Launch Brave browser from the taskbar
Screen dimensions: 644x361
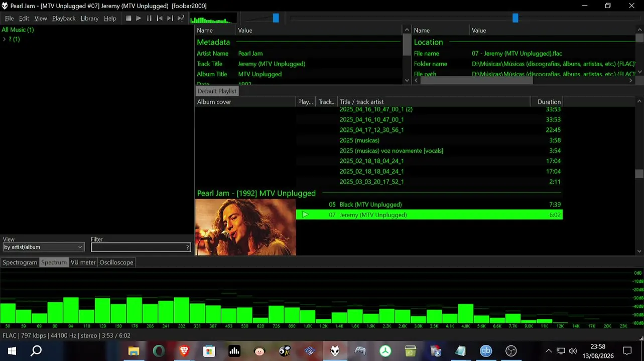(184, 351)
